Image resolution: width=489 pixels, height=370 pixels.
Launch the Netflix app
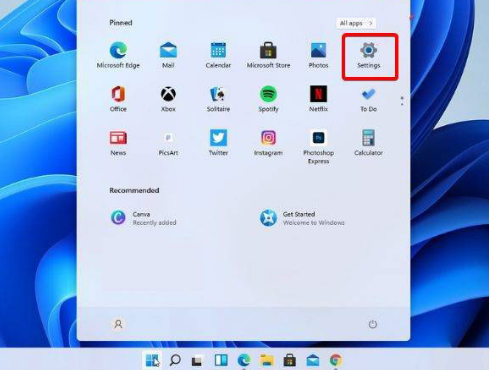[x=318, y=99]
